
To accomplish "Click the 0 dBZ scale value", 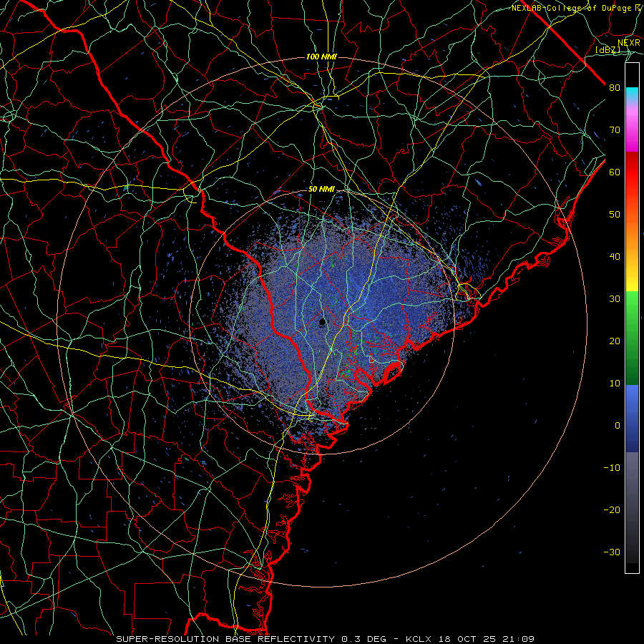I will pos(618,426).
